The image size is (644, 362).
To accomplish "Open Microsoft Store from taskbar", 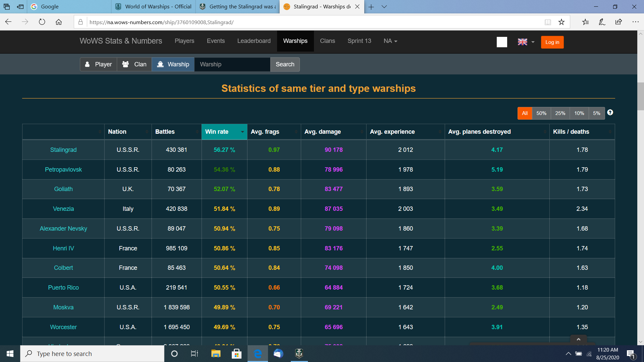I will click(236, 353).
